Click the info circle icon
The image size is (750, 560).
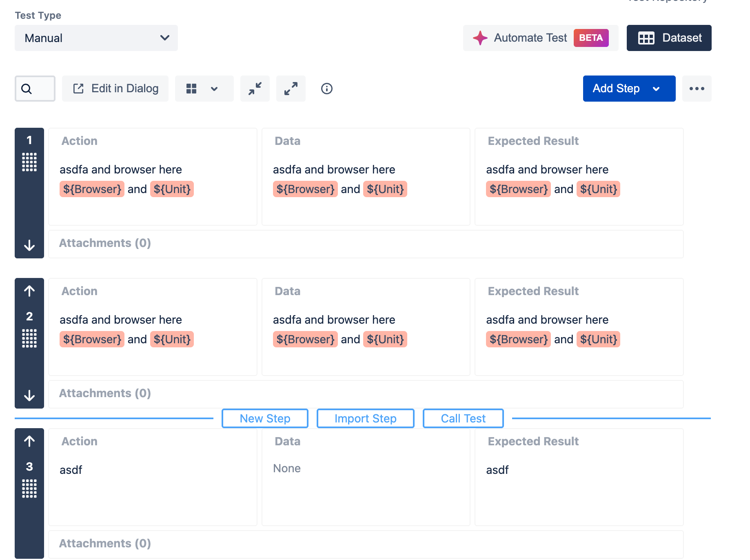coord(327,89)
